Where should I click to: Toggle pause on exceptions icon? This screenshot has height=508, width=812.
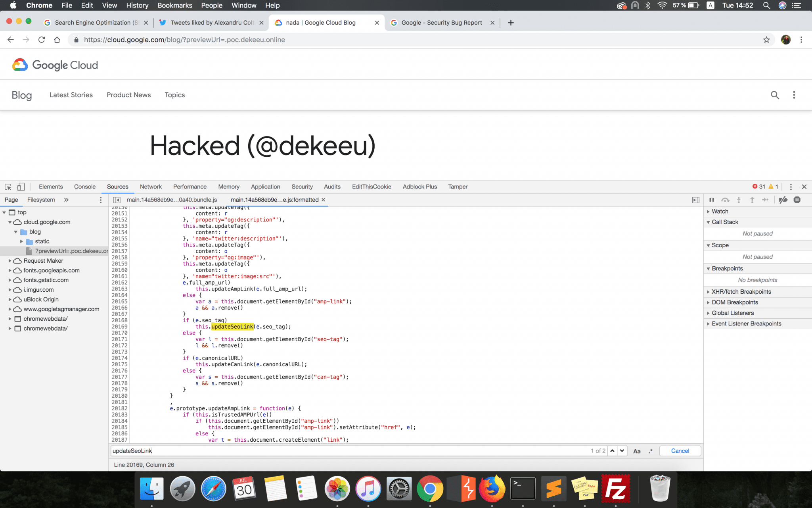point(797,200)
